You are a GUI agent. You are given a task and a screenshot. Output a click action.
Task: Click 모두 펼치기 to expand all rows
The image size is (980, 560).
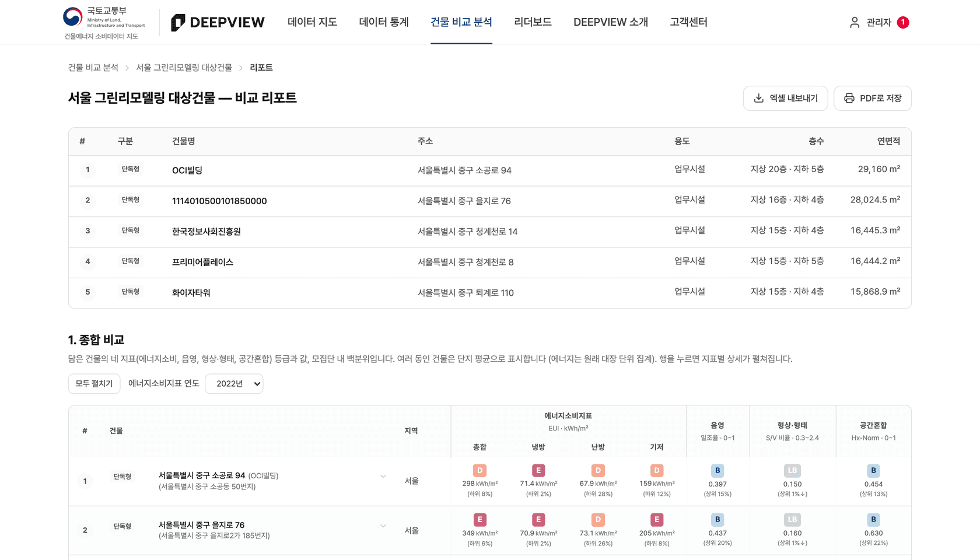(94, 383)
